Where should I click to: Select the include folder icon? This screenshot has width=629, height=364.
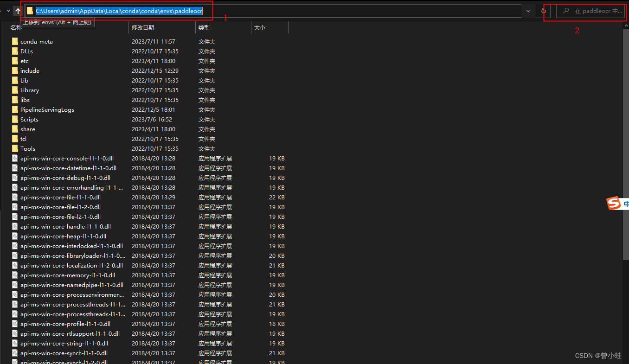(x=15, y=71)
